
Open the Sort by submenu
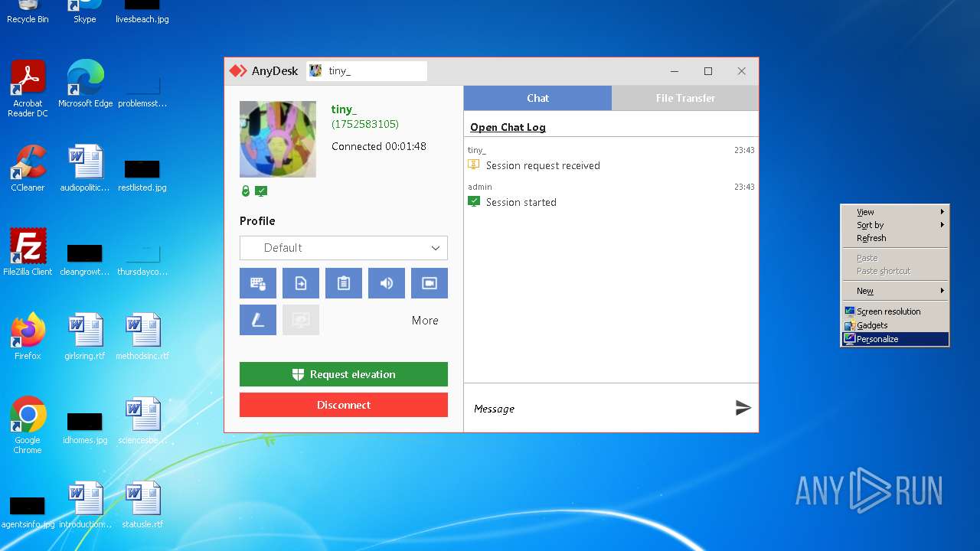click(x=895, y=225)
